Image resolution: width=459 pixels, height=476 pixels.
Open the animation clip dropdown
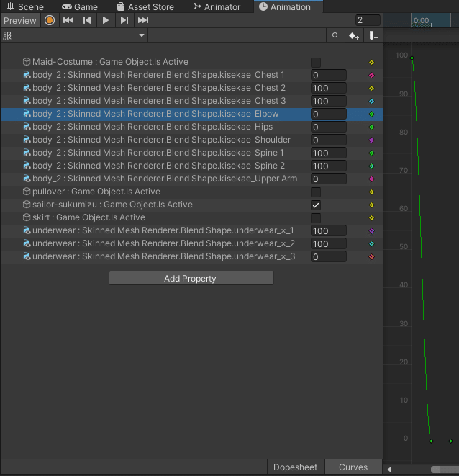pos(74,35)
